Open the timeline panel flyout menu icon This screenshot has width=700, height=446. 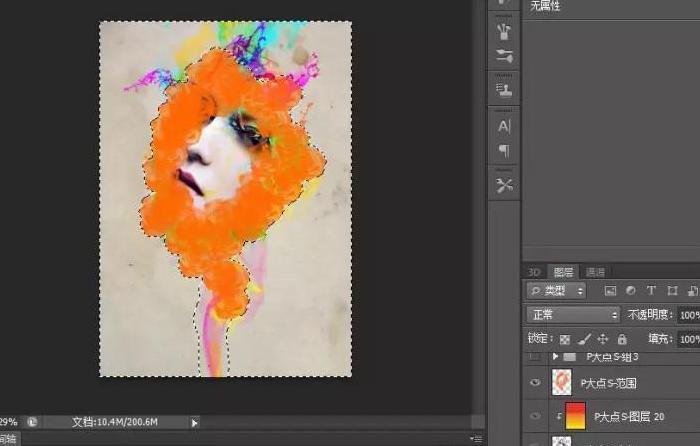[477, 439]
